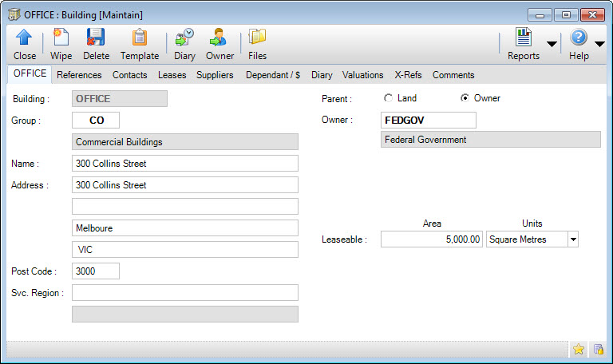Click the Group field containing CO
Image resolution: width=613 pixels, height=364 pixels.
[x=96, y=120]
